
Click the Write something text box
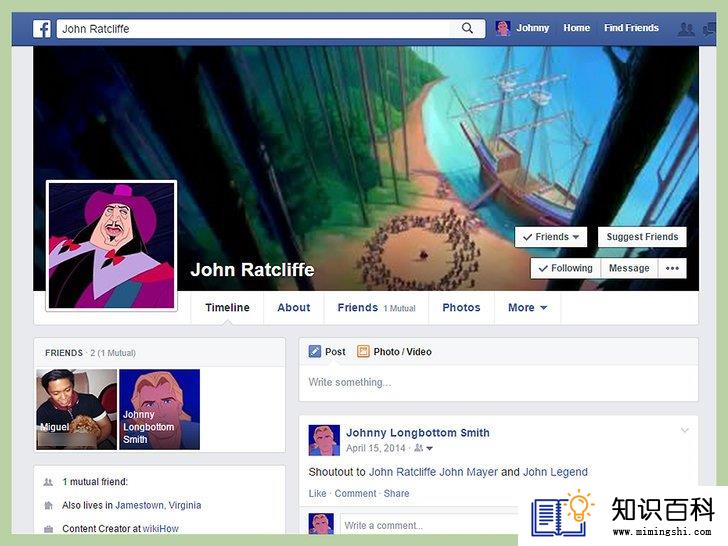(498, 382)
